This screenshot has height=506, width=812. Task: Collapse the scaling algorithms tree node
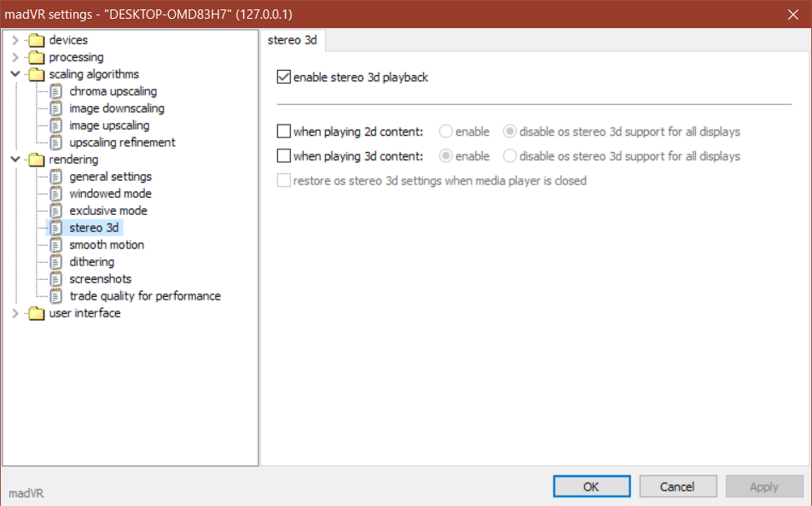15,74
